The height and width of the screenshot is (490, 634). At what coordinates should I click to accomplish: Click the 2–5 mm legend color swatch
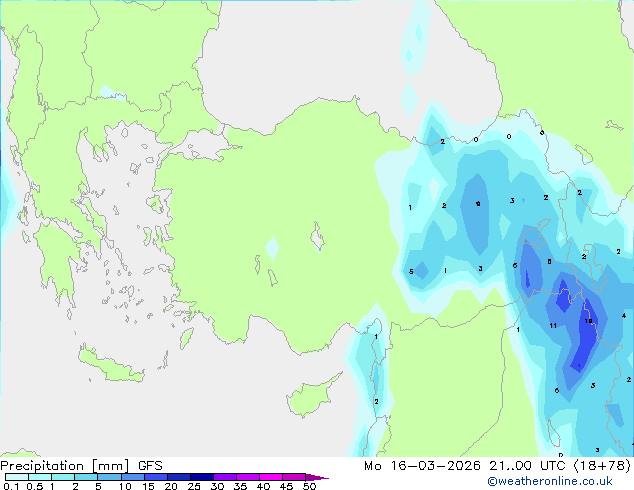pyautogui.click(x=86, y=477)
